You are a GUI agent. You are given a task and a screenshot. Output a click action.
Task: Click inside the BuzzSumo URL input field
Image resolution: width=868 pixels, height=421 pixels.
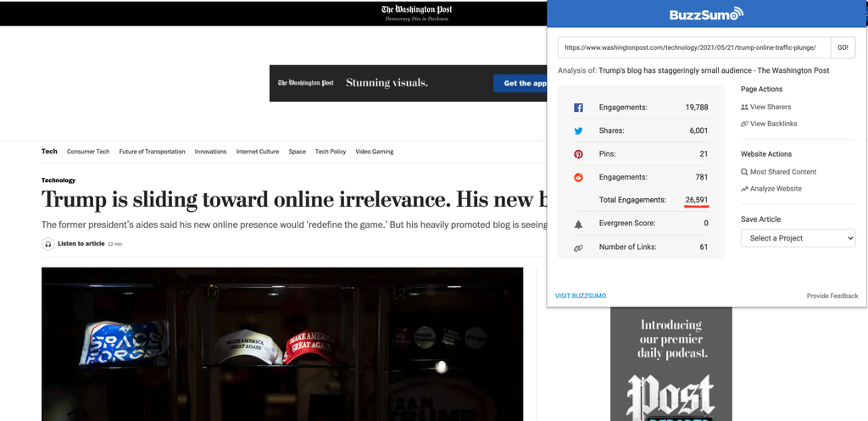pos(693,47)
